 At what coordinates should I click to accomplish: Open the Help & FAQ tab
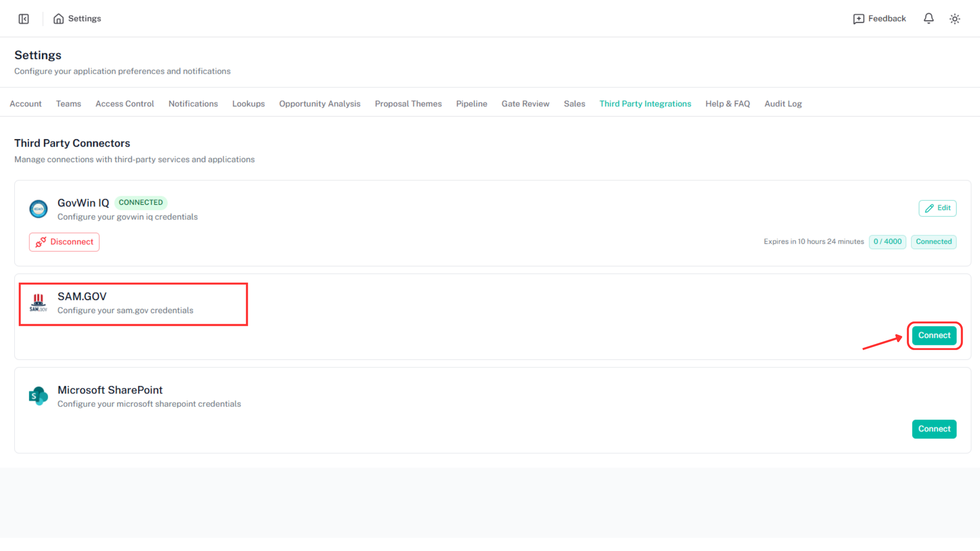[x=727, y=104]
